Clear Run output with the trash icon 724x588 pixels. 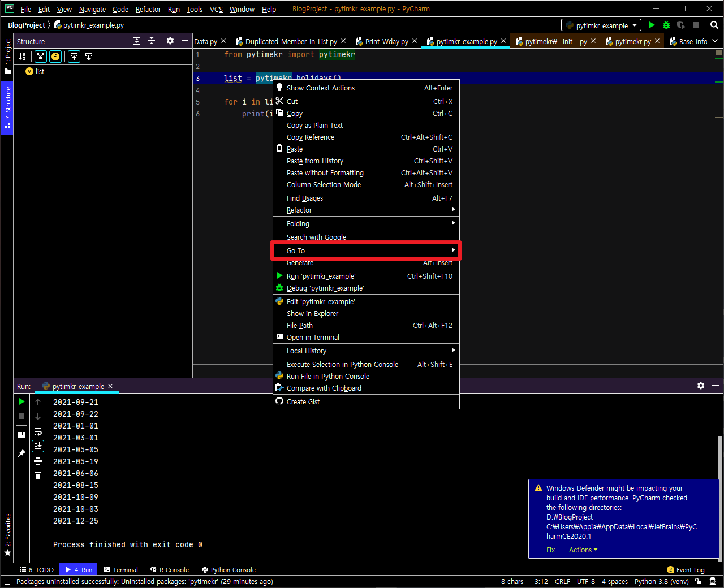pyautogui.click(x=38, y=475)
